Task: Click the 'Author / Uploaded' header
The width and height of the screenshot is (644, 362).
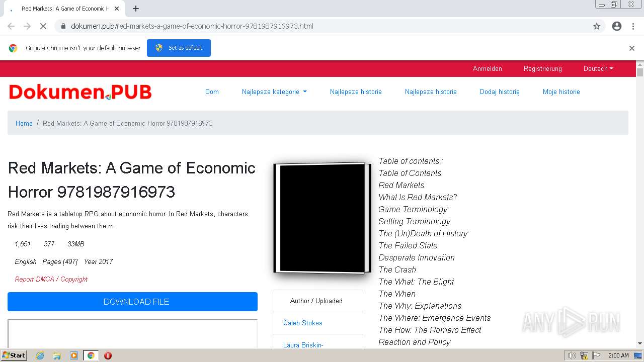Action: [316, 301]
